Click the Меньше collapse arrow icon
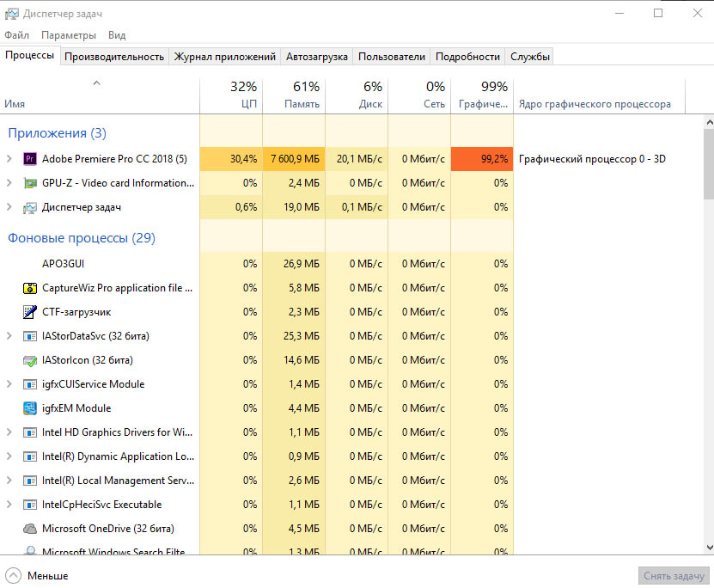This screenshot has height=588, width=714. (13, 576)
